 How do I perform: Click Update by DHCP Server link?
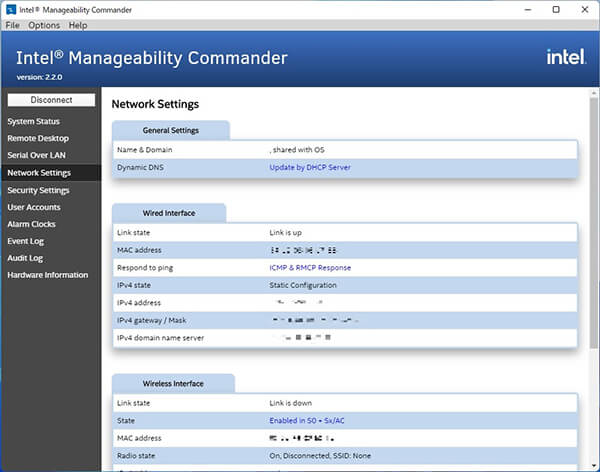coord(310,167)
